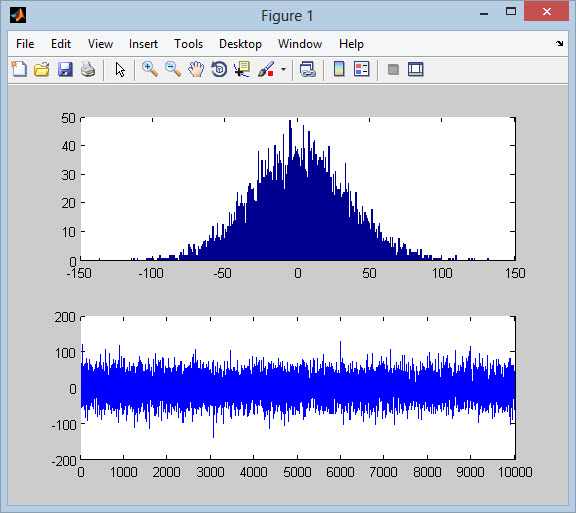Open a file with the folder icon
This screenshot has width=576, height=513.
point(42,69)
